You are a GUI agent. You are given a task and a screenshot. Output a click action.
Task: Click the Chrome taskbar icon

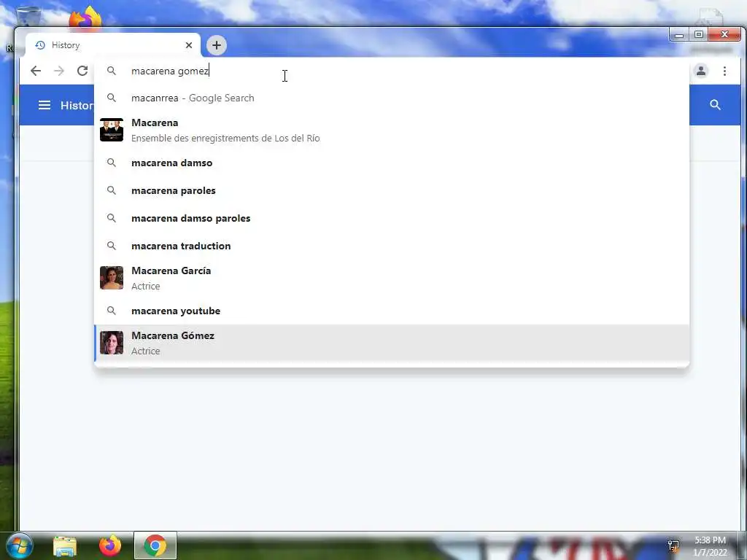click(x=155, y=545)
